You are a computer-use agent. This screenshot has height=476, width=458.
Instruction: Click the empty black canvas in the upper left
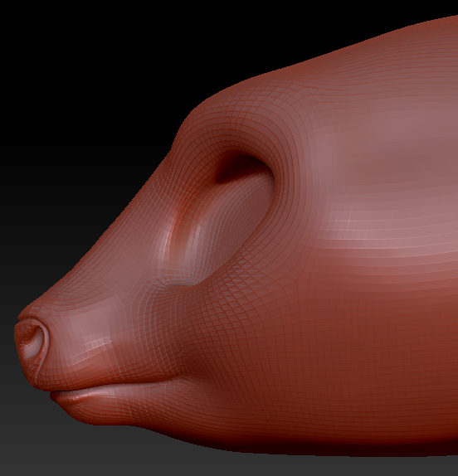(76, 76)
